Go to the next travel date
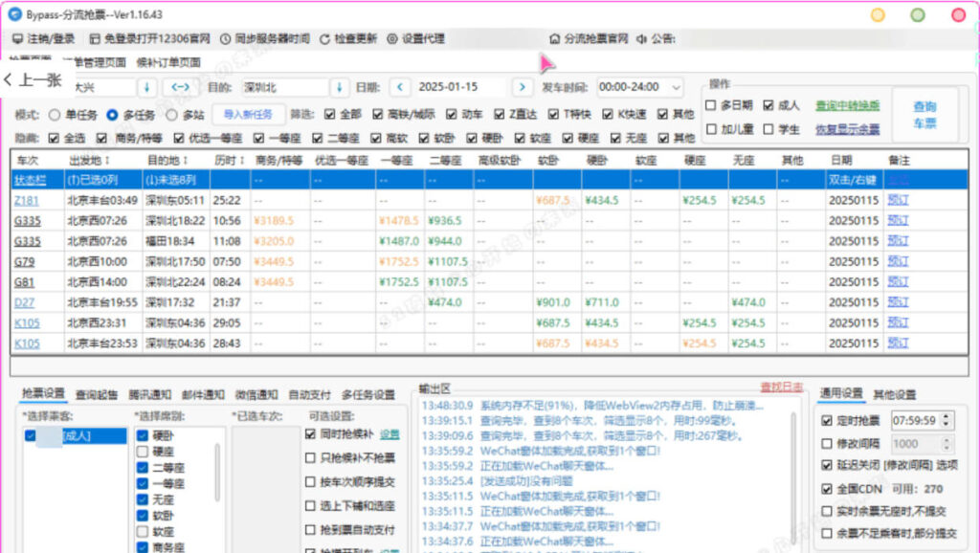The image size is (980, 553). (522, 87)
